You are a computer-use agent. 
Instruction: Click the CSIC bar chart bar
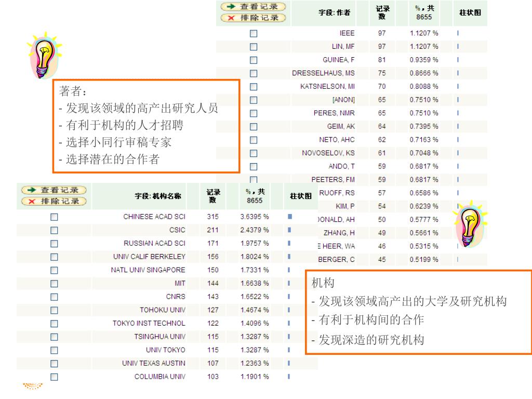[289, 230]
